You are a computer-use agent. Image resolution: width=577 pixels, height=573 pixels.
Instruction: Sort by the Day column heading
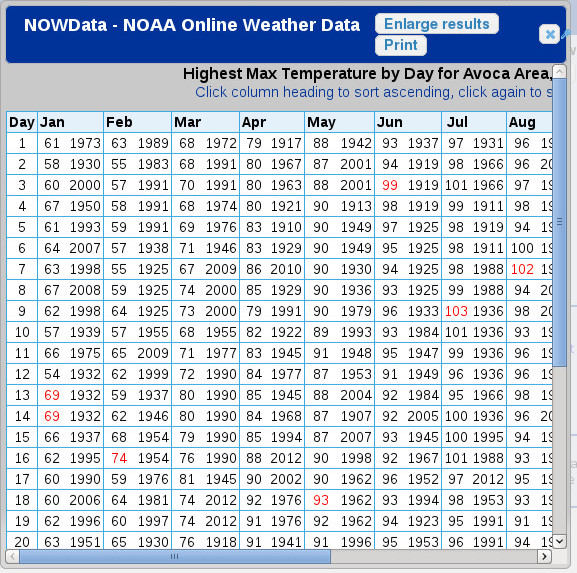tap(22, 122)
